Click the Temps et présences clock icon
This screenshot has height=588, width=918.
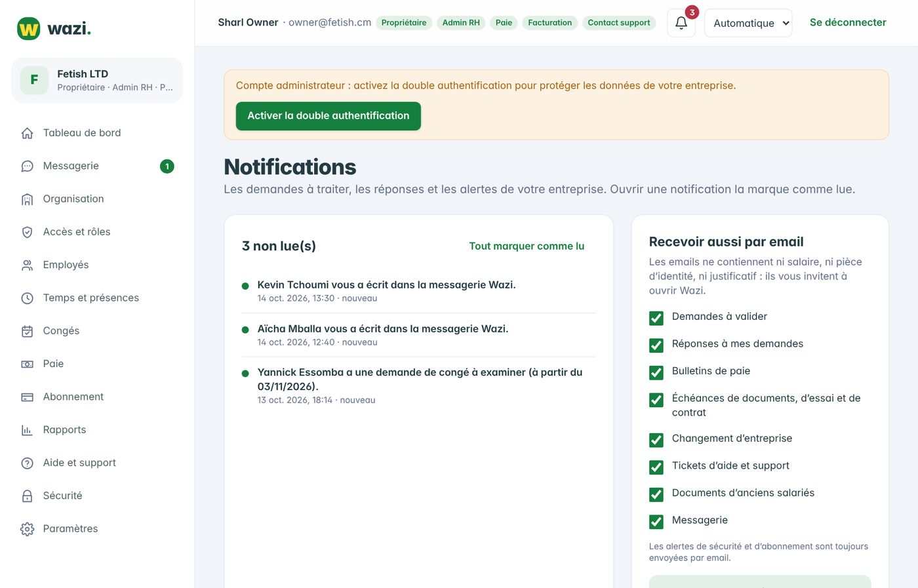pyautogui.click(x=27, y=298)
